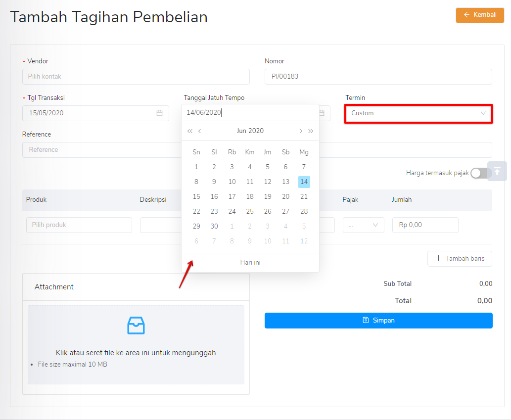
Task: Go to previous month in the date picker
Action: [x=199, y=131]
